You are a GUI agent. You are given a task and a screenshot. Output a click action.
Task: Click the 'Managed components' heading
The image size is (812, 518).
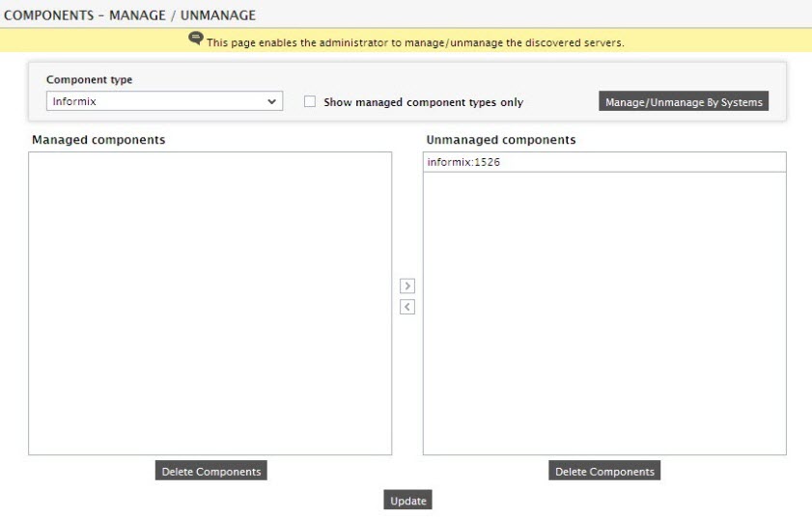(x=98, y=140)
